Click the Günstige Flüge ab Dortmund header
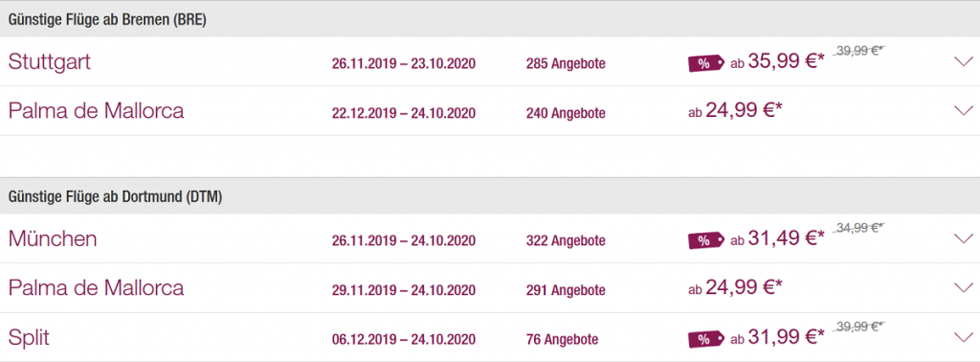The image size is (980, 362). coord(116,197)
